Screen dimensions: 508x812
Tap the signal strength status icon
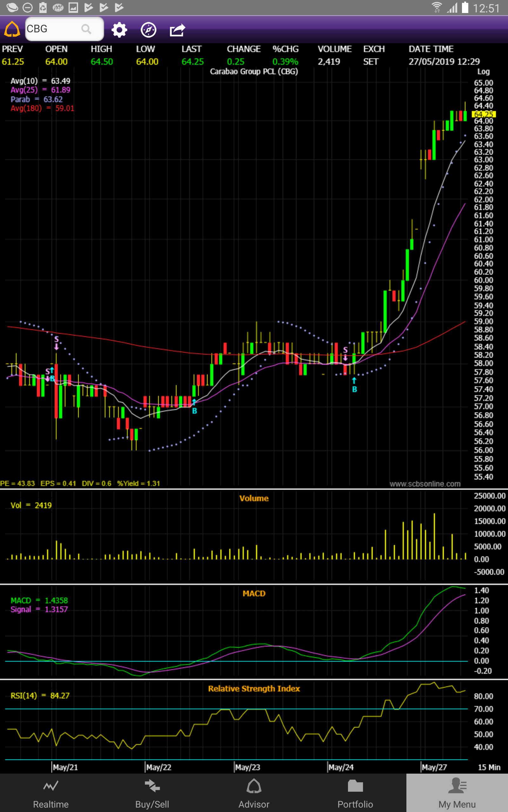[x=452, y=8]
